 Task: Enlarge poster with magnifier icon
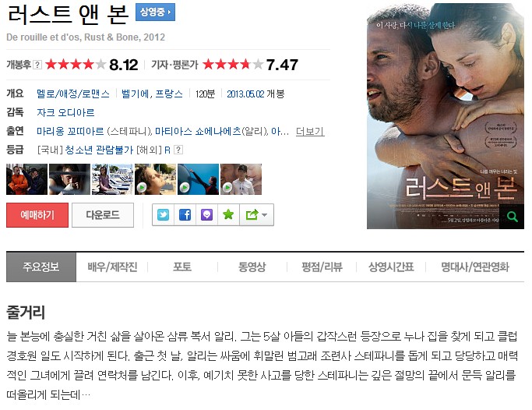(x=512, y=217)
